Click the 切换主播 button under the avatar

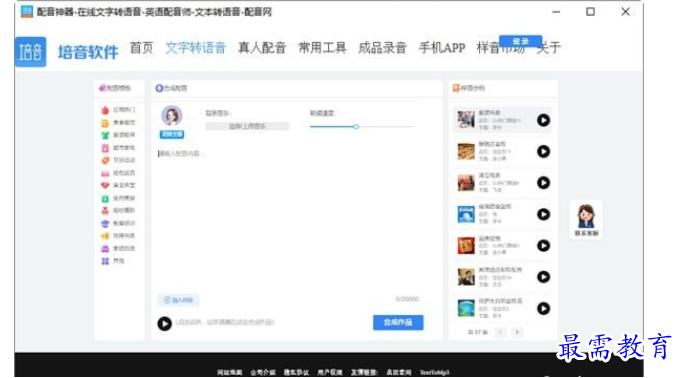[172, 134]
